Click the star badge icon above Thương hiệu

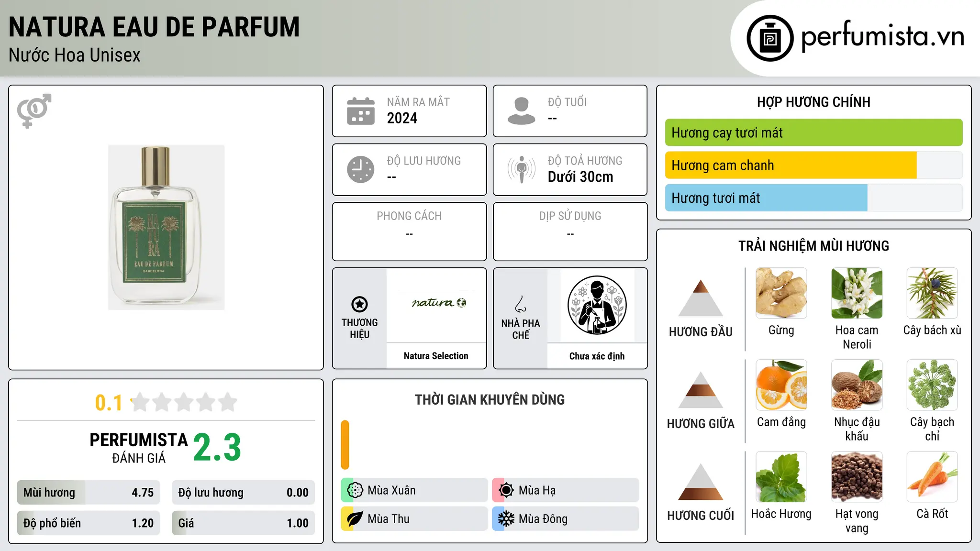coord(359,304)
